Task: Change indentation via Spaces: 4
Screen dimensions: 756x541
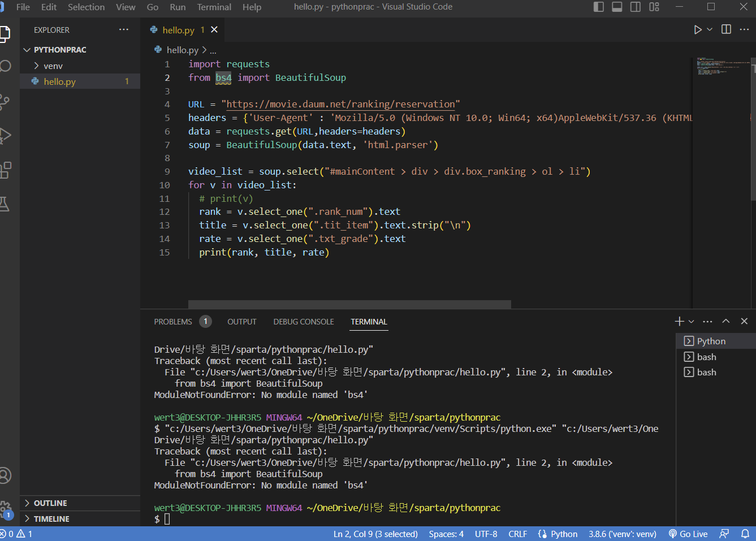Action: click(446, 534)
